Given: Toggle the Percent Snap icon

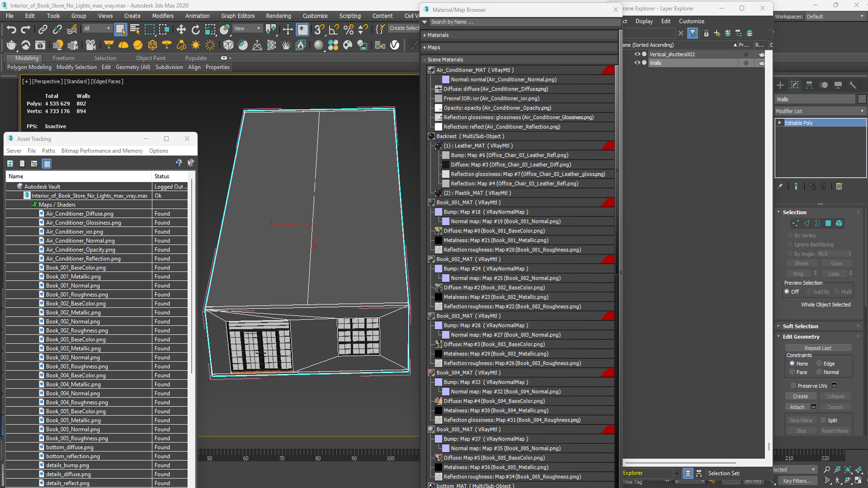Looking at the screenshot, I should [348, 30].
